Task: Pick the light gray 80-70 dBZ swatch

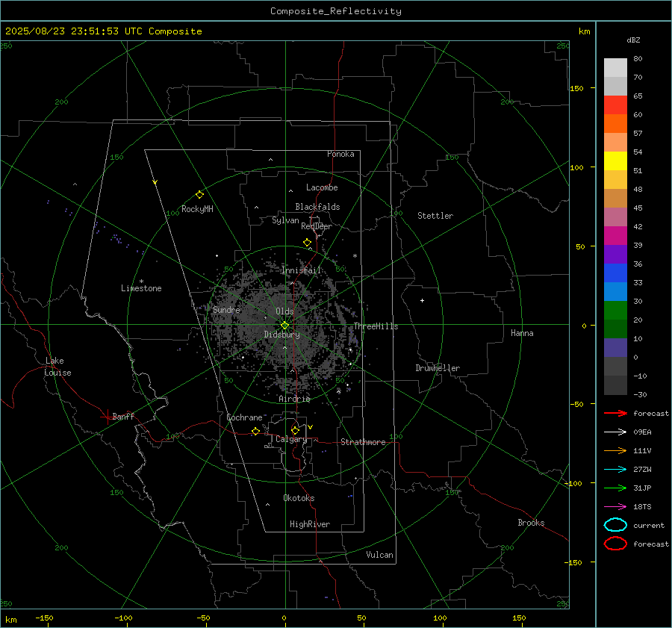Action: coord(615,68)
